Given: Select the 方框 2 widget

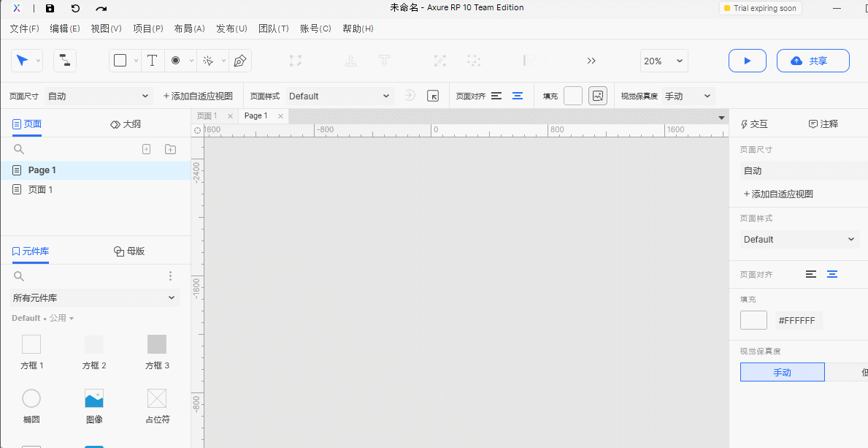Looking at the screenshot, I should click(94, 352).
